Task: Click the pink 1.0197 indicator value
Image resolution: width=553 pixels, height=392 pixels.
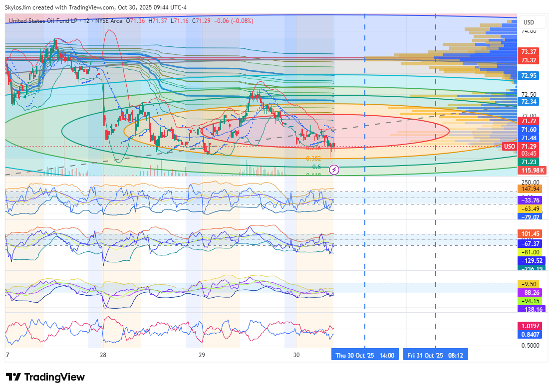Action: pos(530,325)
